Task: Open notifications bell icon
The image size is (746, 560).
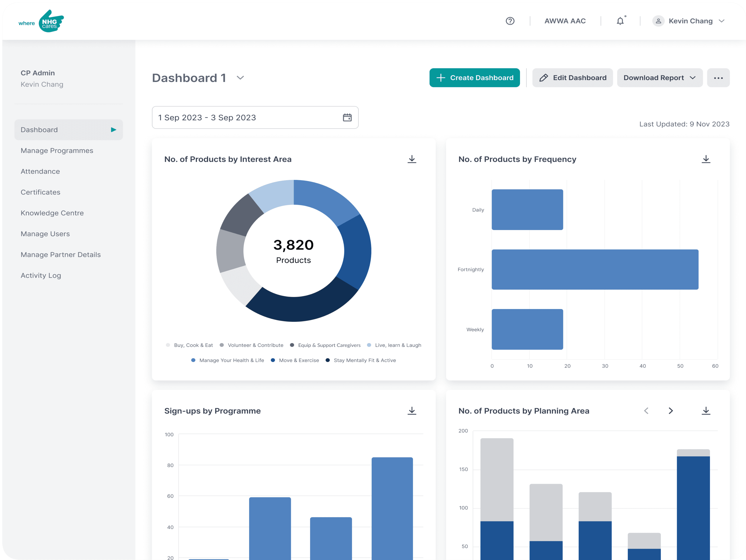Action: [620, 21]
